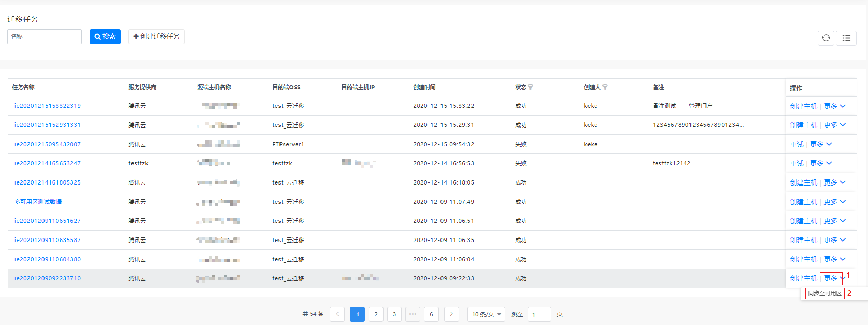868x325 pixels.
Task: Click test_云迁移 cell in first row
Action: coord(288,106)
